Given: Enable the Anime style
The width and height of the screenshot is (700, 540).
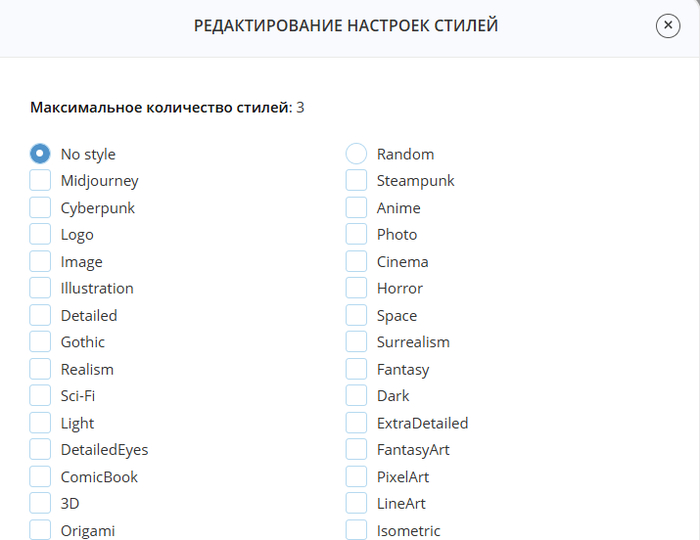Looking at the screenshot, I should (356, 208).
